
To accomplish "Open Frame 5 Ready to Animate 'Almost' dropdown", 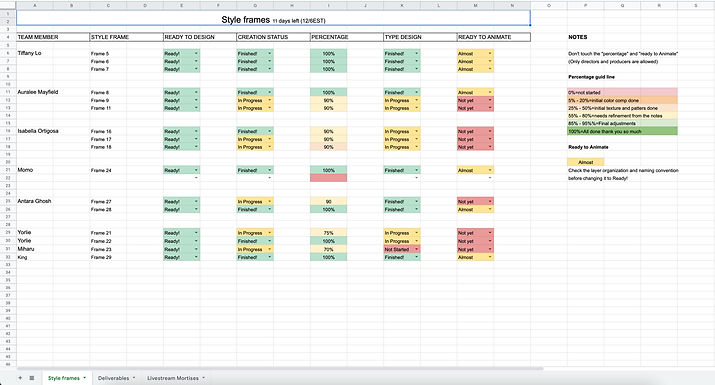I will coord(490,53).
